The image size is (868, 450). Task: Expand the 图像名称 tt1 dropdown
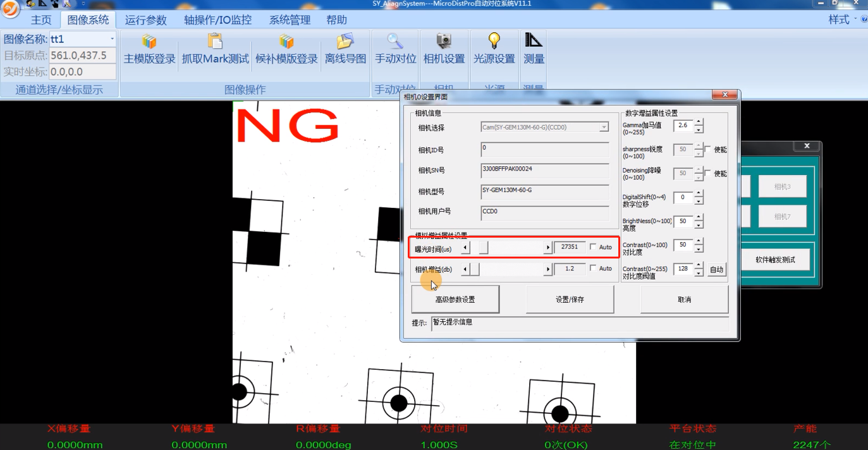coord(113,39)
